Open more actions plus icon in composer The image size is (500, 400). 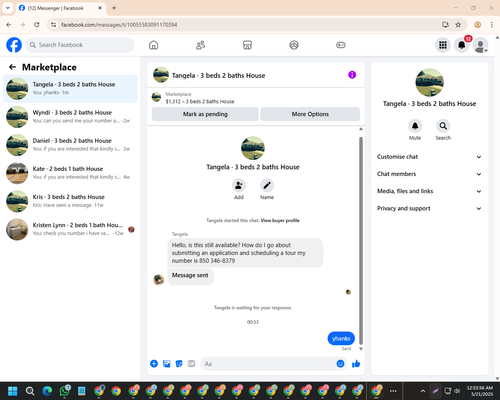[154, 364]
